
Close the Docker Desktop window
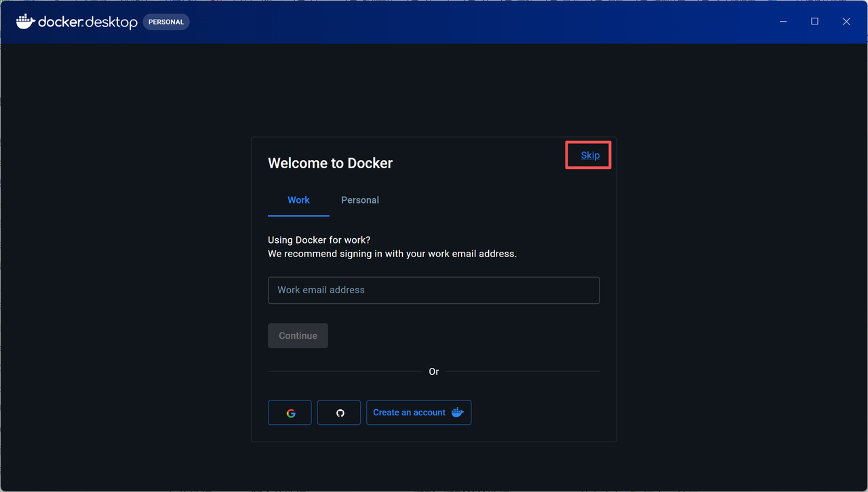tap(846, 22)
